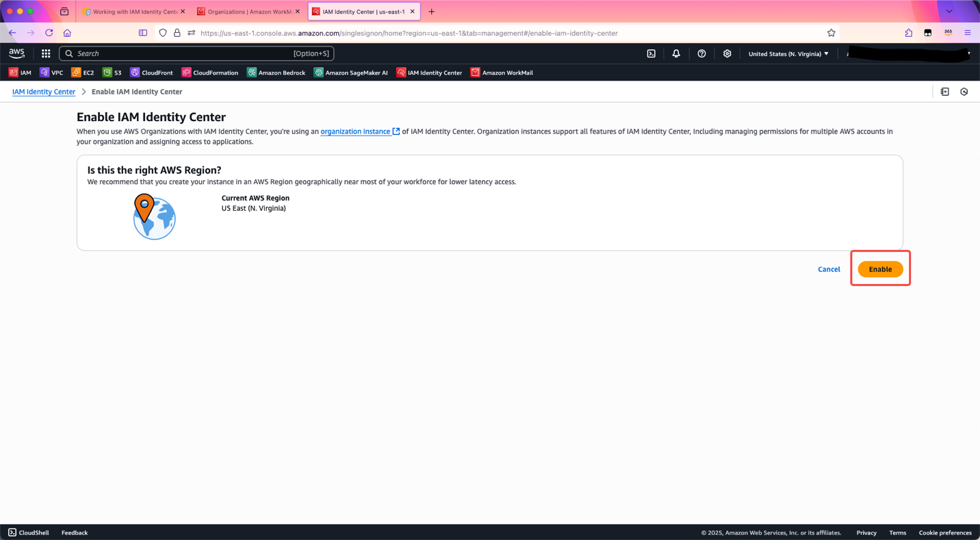The width and height of the screenshot is (980, 540).
Task: Open the CloudShell button in footer
Action: point(29,532)
